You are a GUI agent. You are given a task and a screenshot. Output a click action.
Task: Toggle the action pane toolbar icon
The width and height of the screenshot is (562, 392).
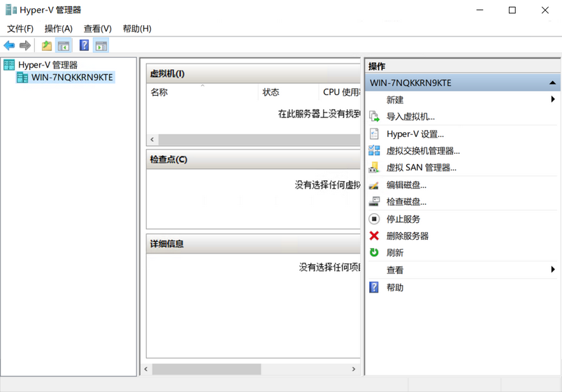pos(101,45)
